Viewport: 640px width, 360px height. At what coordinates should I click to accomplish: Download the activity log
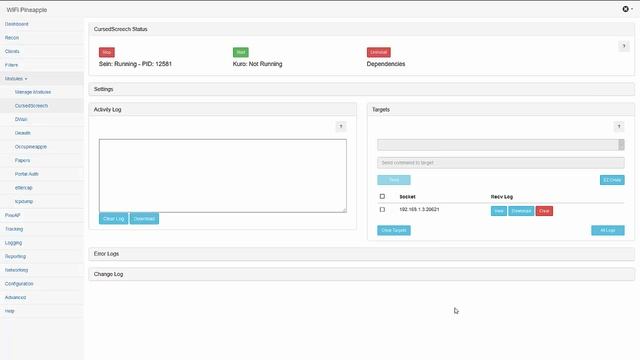point(144,219)
